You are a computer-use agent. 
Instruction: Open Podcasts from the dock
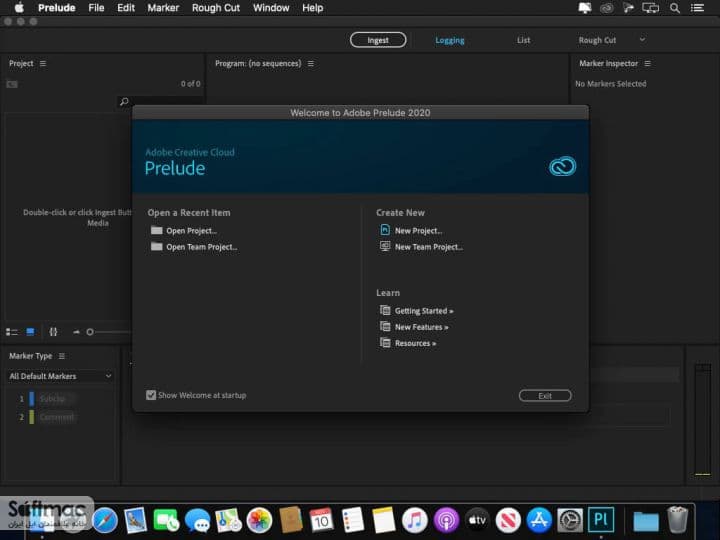click(446, 521)
